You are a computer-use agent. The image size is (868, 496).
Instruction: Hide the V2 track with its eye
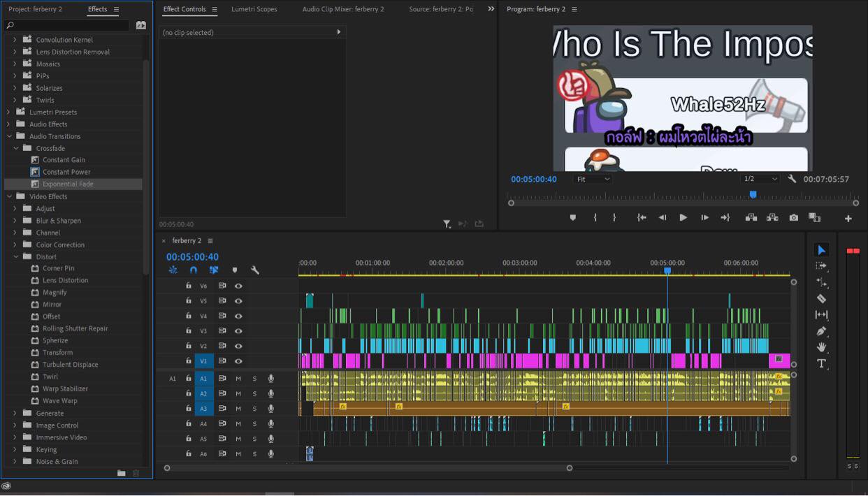(238, 346)
